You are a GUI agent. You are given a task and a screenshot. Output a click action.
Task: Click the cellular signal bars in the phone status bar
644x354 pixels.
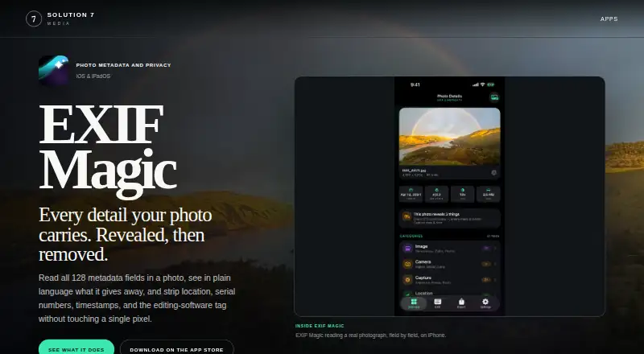pyautogui.click(x=476, y=84)
